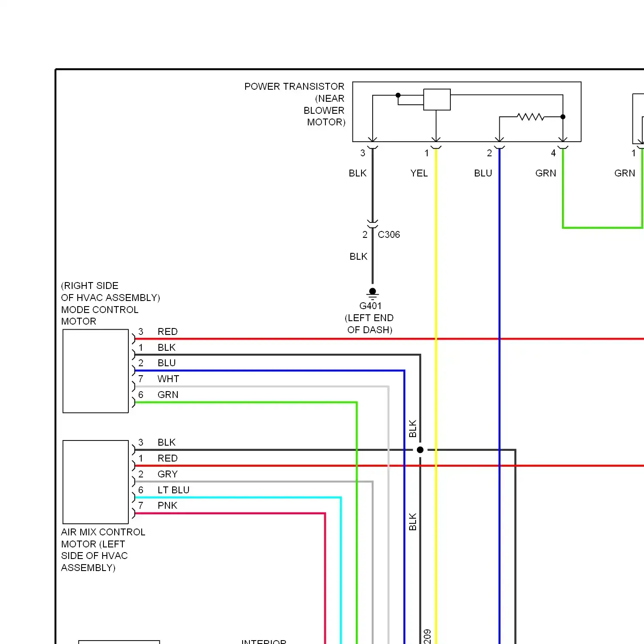The image size is (644, 644).
Task: Click the LEFT END OF DASH text
Action: (369, 324)
